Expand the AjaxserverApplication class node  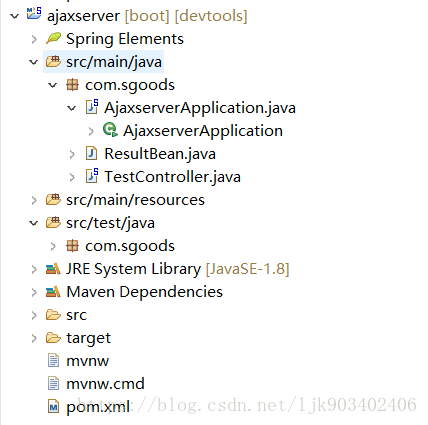[x=91, y=131]
